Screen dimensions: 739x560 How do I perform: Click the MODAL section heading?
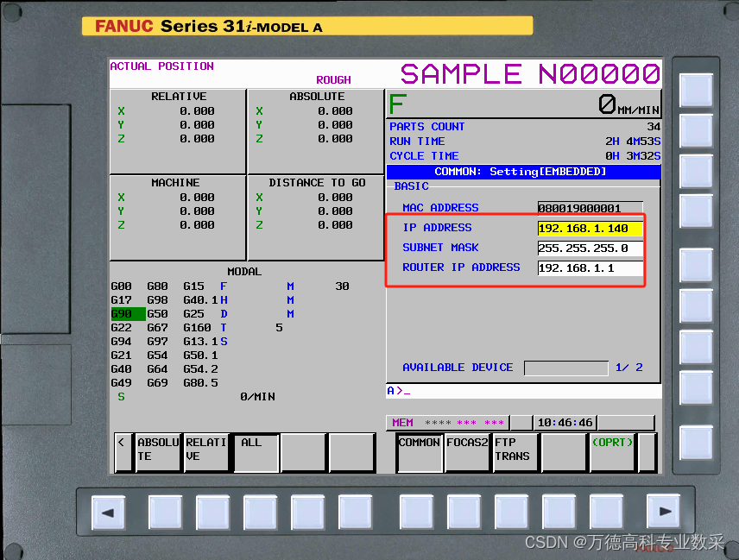coord(244,272)
